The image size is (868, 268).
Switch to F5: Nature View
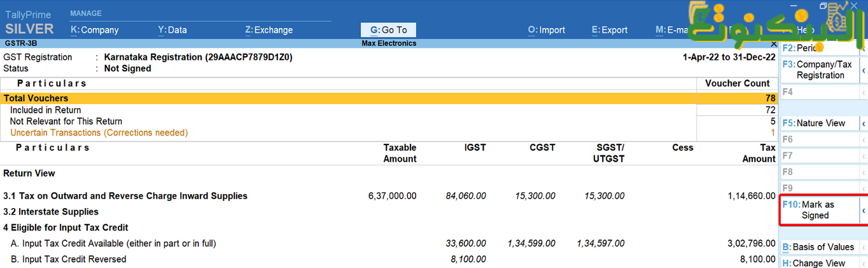tap(820, 123)
